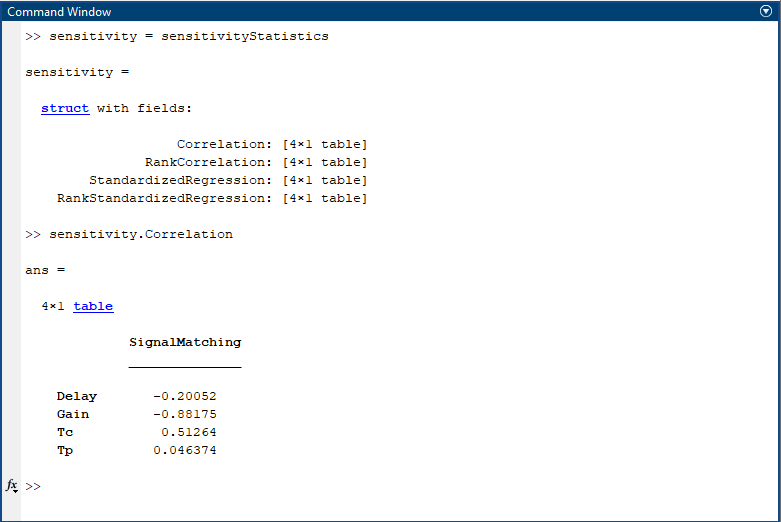Click the 0.51264 Tc value

click(189, 432)
